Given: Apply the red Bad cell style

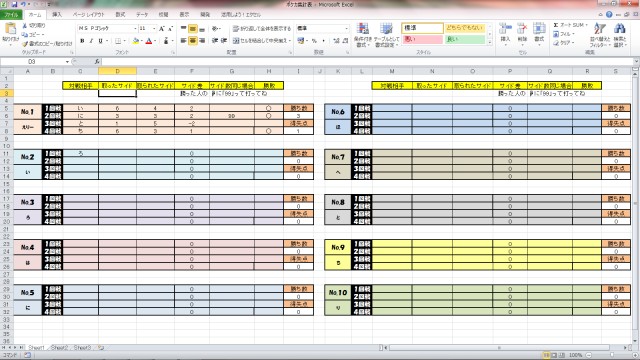Looking at the screenshot, I should pyautogui.click(x=422, y=40).
